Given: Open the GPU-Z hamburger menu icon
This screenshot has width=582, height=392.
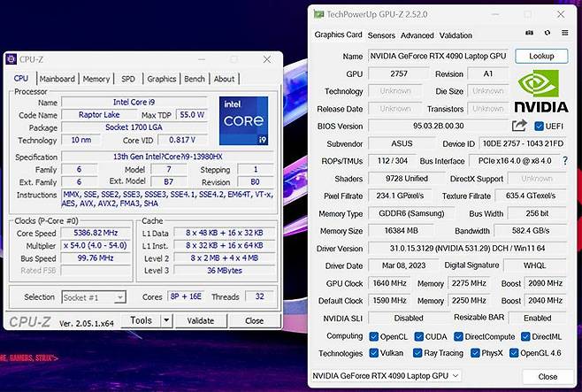Looking at the screenshot, I should coord(564,33).
